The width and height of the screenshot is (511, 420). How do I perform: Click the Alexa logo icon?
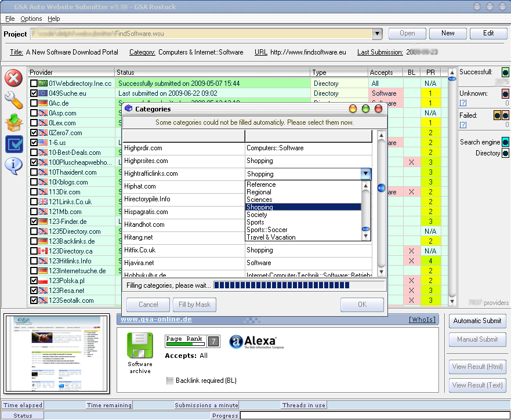[x=253, y=342]
